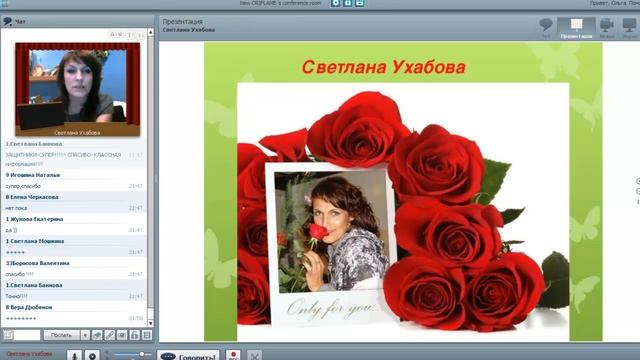Screen dimensions: 640x360
Task: Click the save icon in top bar
Action: click(x=360, y=3)
